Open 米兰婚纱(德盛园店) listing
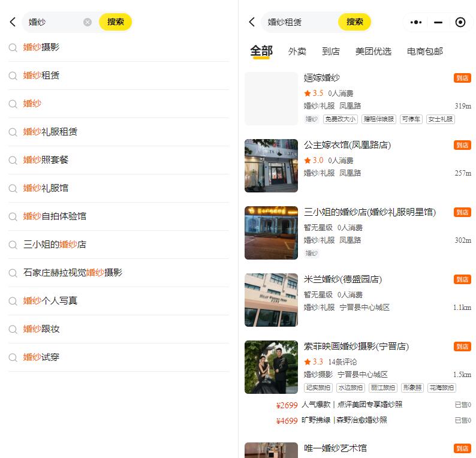This screenshot has width=476, height=458. [358, 300]
